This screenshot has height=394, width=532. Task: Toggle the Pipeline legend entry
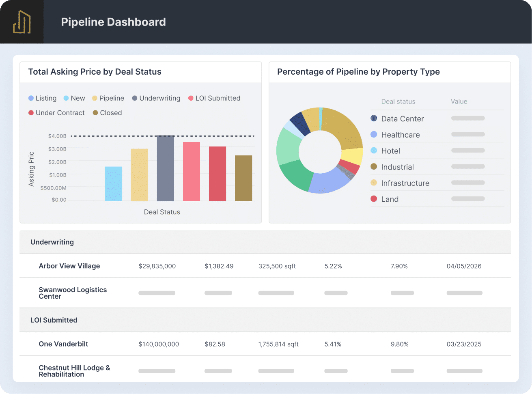click(108, 98)
